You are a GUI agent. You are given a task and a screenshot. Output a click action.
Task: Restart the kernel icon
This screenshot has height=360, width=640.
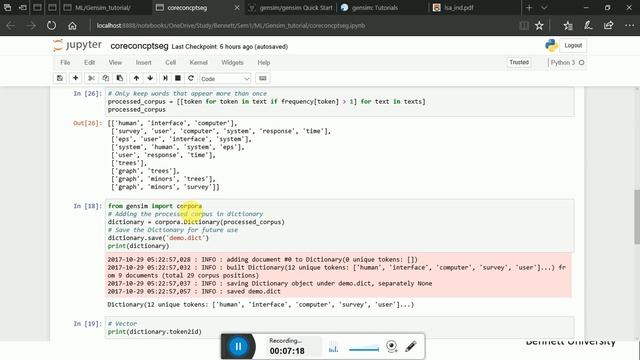tap(191, 78)
